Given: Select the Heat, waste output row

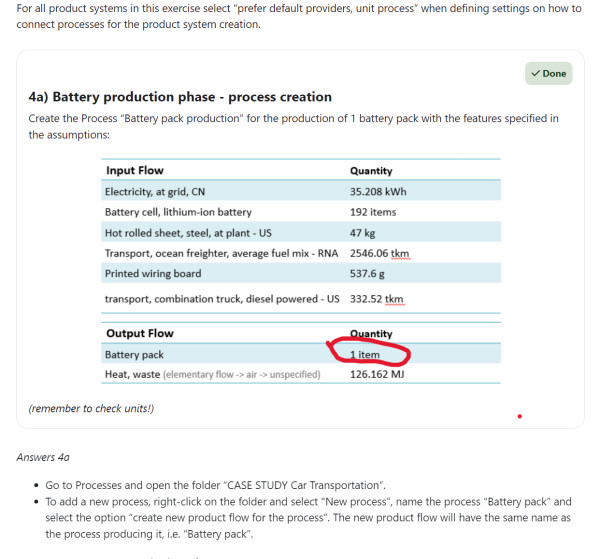Looking at the screenshot, I should pos(212,375).
